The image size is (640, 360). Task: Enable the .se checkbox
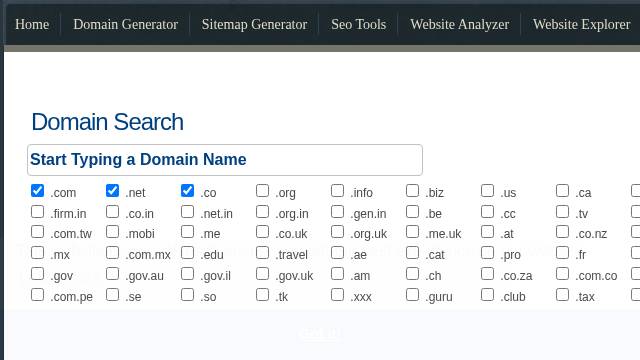(112, 295)
